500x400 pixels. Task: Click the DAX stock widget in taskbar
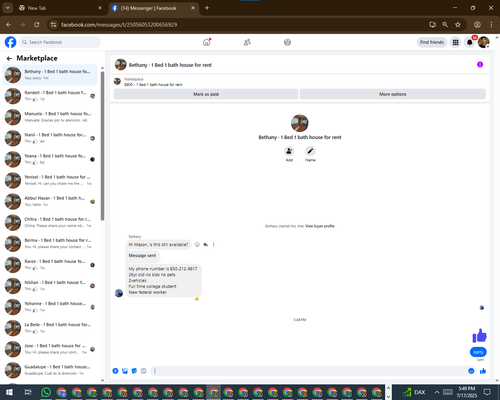(414, 392)
